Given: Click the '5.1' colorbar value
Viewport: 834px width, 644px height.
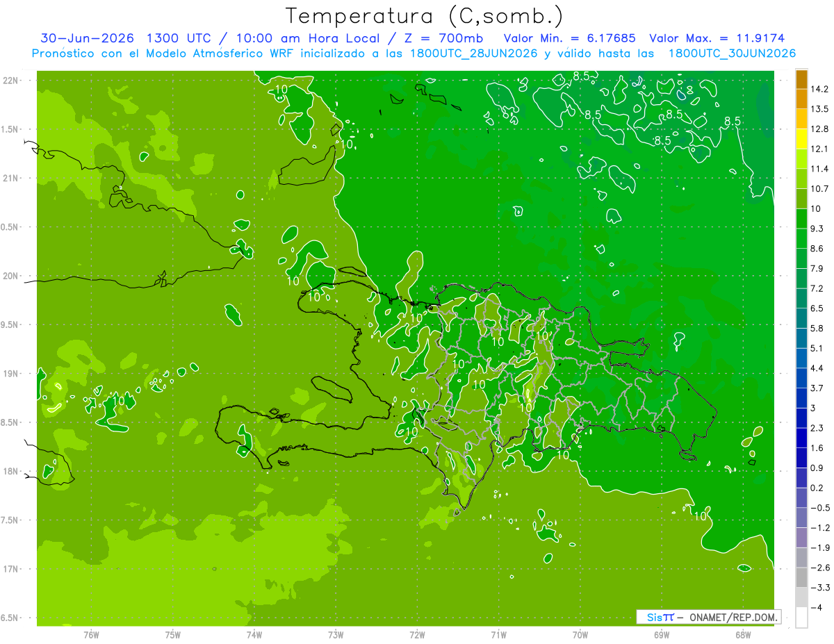Looking at the screenshot, I should (x=817, y=347).
